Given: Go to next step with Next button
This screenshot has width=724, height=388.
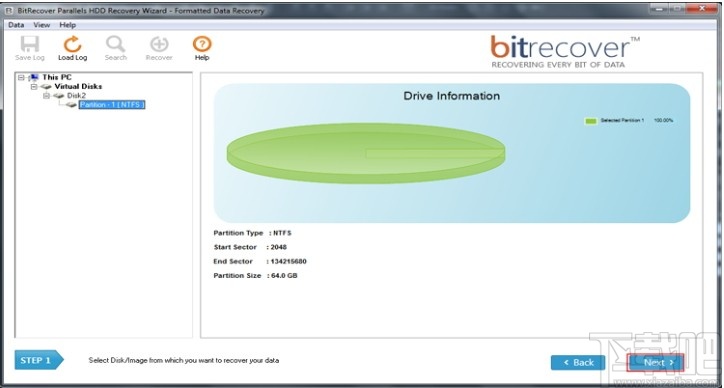Looking at the screenshot, I should (x=655, y=363).
